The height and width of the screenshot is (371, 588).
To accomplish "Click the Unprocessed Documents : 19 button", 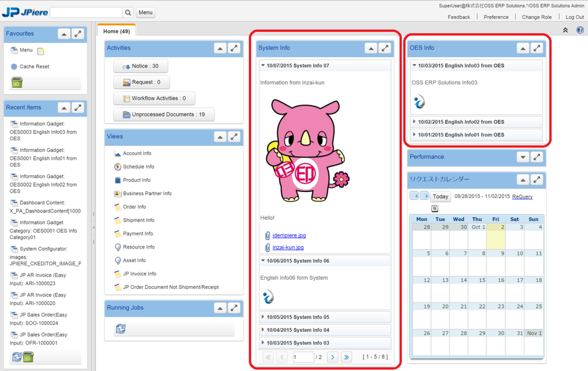I will point(163,115).
